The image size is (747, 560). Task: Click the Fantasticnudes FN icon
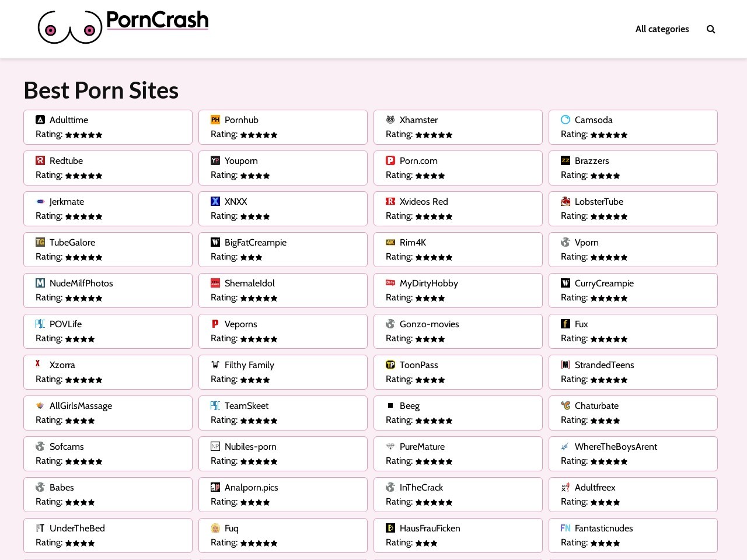pyautogui.click(x=566, y=528)
